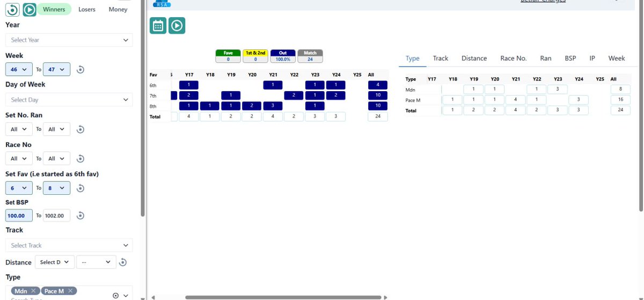Open the Select Track dropdown

69,245
